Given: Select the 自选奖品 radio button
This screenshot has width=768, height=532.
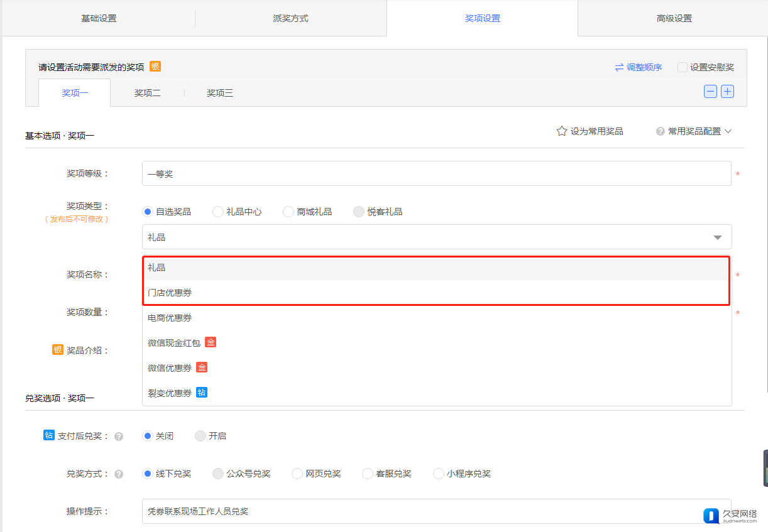Looking at the screenshot, I should pyautogui.click(x=148, y=212).
